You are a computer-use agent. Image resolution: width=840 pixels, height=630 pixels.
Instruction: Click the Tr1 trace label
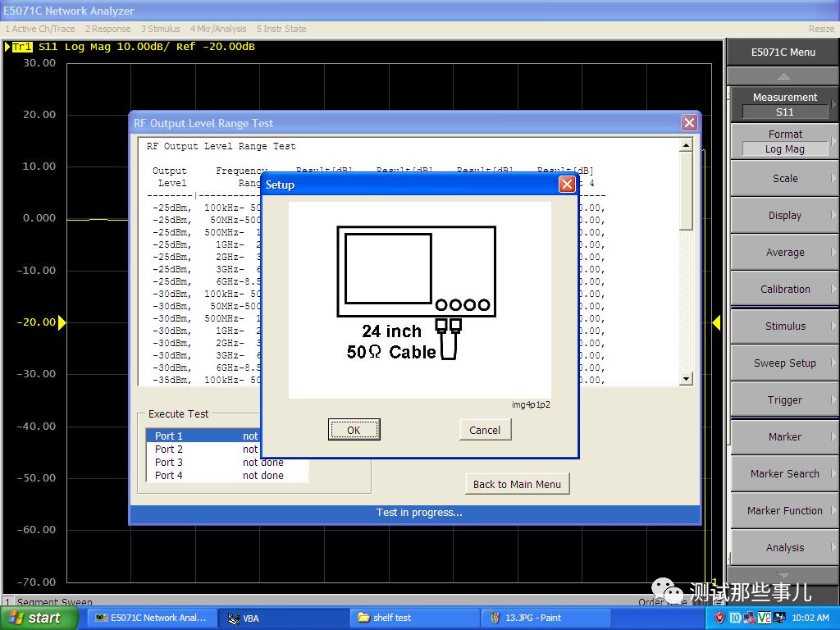[22, 47]
